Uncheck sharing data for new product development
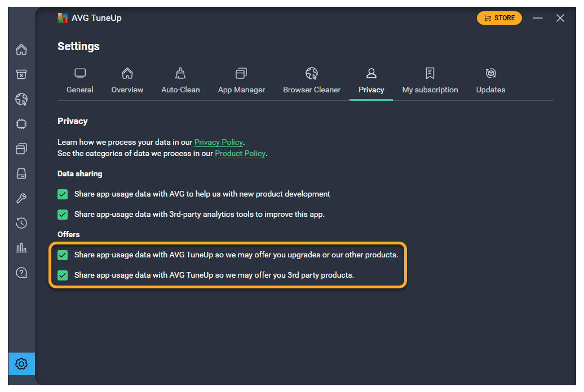This screenshot has height=392, width=584. pyautogui.click(x=63, y=194)
